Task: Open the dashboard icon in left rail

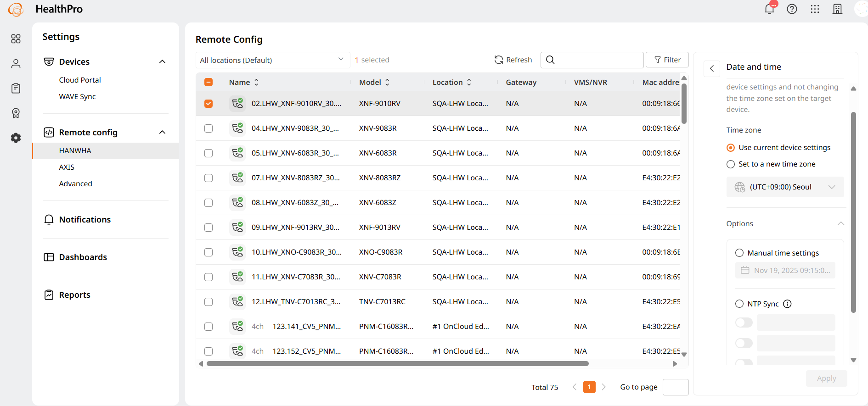Action: [16, 39]
